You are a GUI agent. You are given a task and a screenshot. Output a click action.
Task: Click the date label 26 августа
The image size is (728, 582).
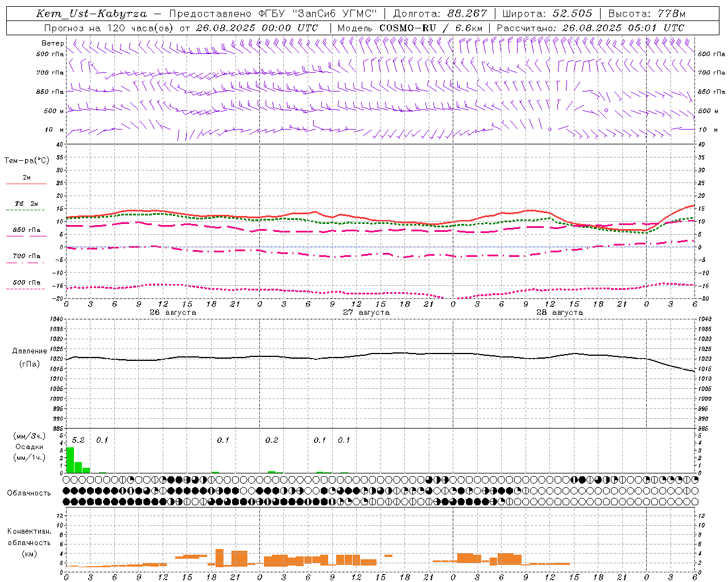173,313
